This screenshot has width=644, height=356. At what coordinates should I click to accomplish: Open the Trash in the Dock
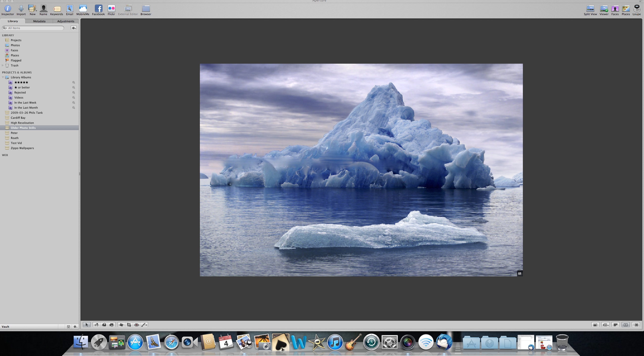(x=562, y=342)
